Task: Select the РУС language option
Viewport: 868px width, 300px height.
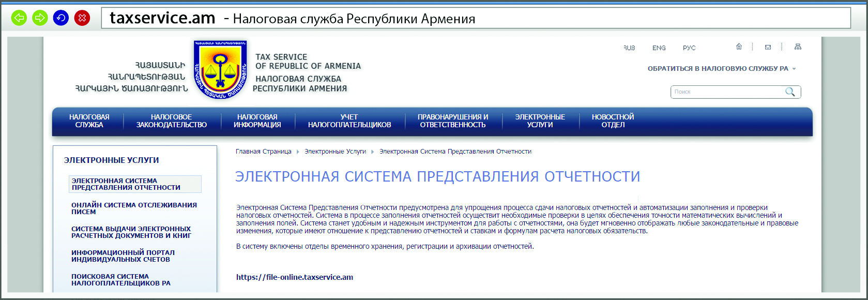Action: click(x=689, y=48)
